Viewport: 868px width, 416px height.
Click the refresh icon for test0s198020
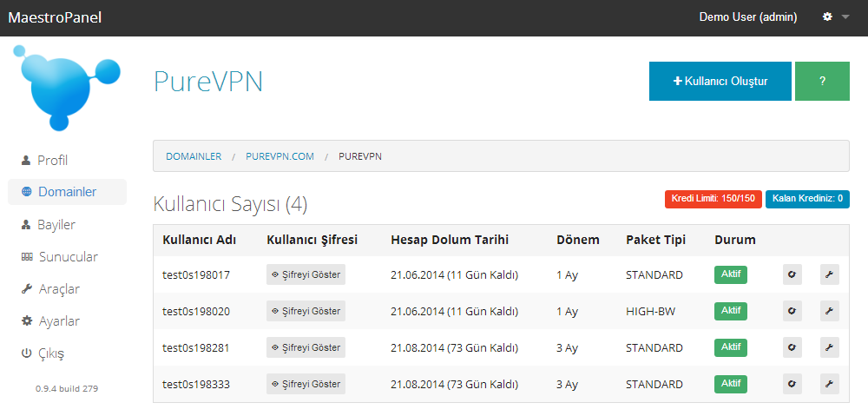pos(792,311)
